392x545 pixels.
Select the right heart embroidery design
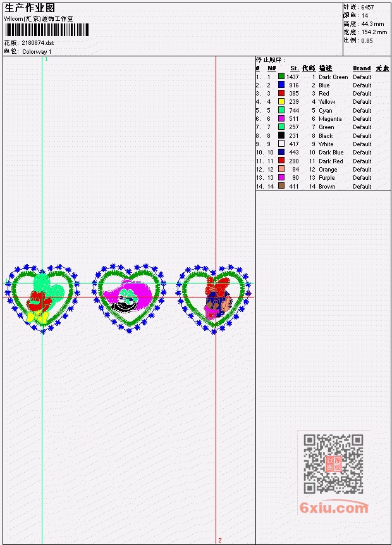point(214,299)
